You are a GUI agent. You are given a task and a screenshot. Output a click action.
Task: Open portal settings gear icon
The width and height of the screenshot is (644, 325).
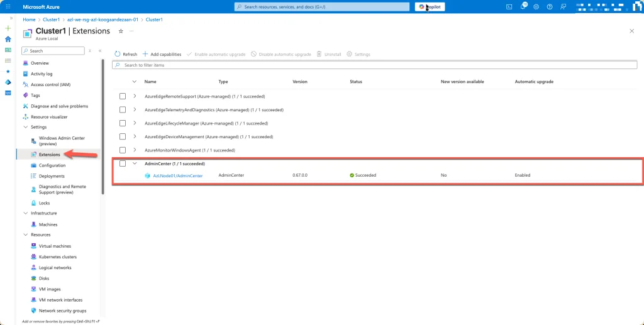pyautogui.click(x=536, y=6)
